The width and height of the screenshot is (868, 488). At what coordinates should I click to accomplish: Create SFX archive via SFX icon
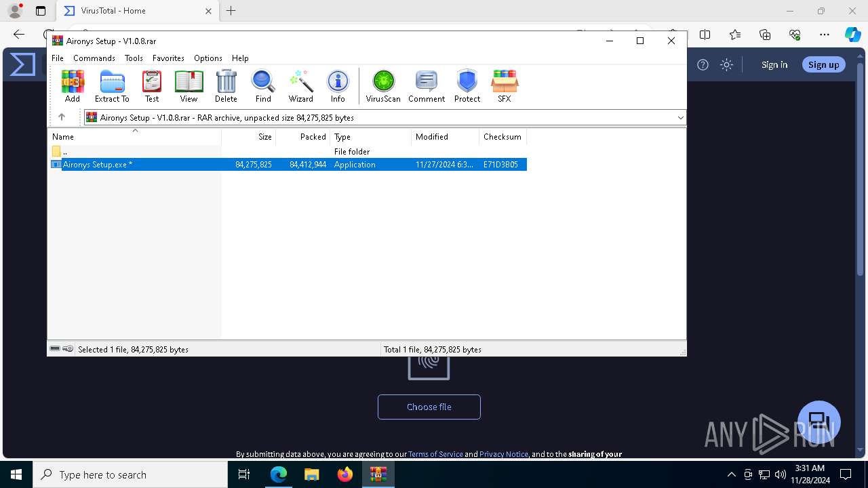pos(505,86)
